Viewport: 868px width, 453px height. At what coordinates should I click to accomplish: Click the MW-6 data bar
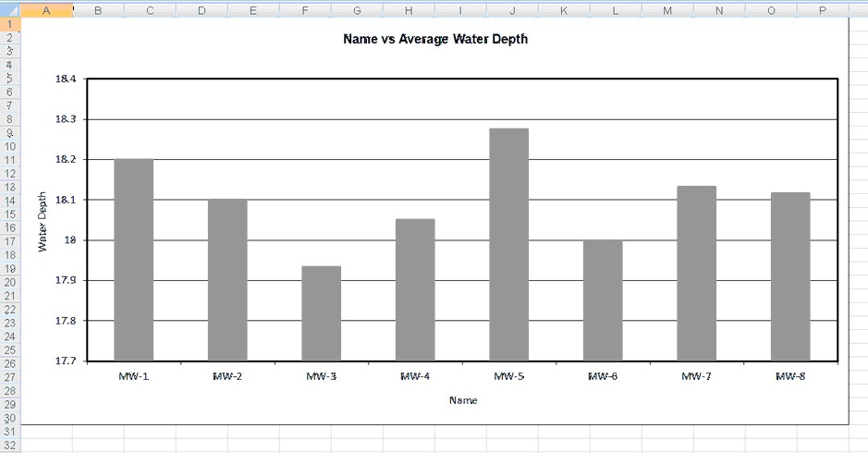click(x=603, y=300)
